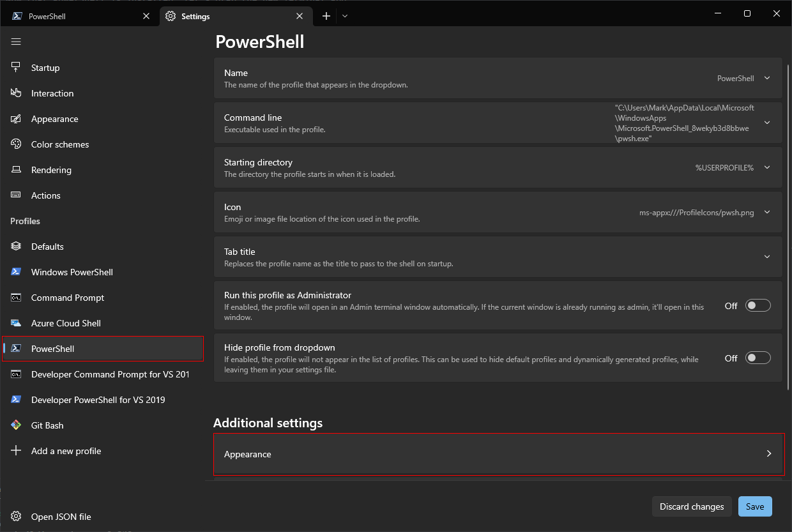Click the Git Bash icon

point(16,425)
